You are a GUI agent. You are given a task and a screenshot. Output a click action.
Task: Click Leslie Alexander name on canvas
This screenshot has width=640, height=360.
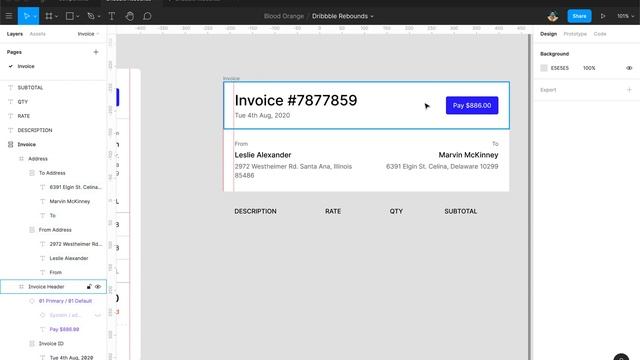(x=262, y=155)
